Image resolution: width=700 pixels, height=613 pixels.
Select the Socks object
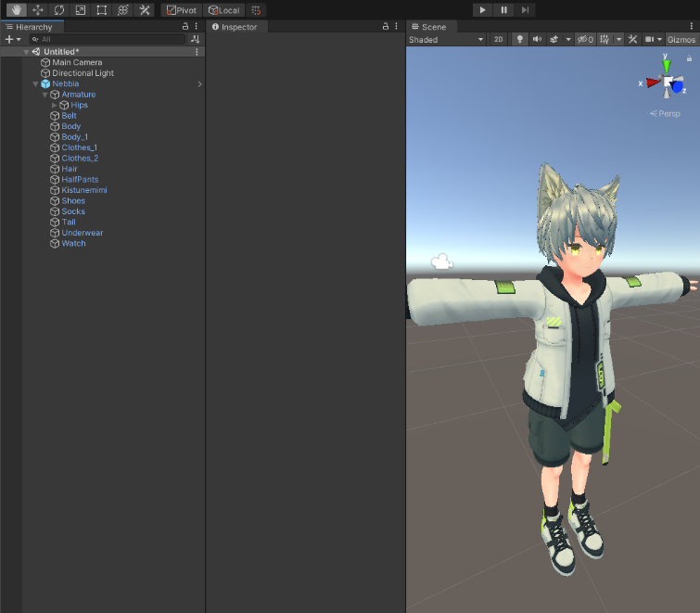point(73,211)
